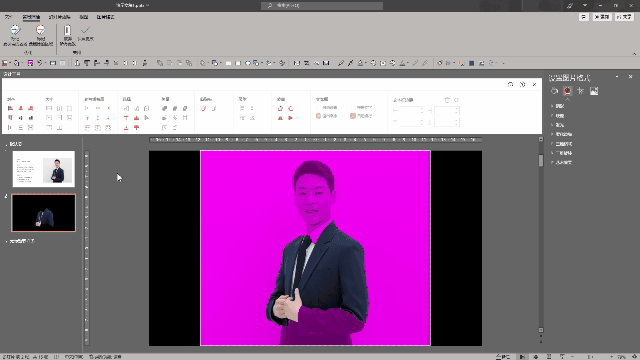Close the white add-in design tools panel
Viewport: 640px width, 360px height.
tap(534, 84)
